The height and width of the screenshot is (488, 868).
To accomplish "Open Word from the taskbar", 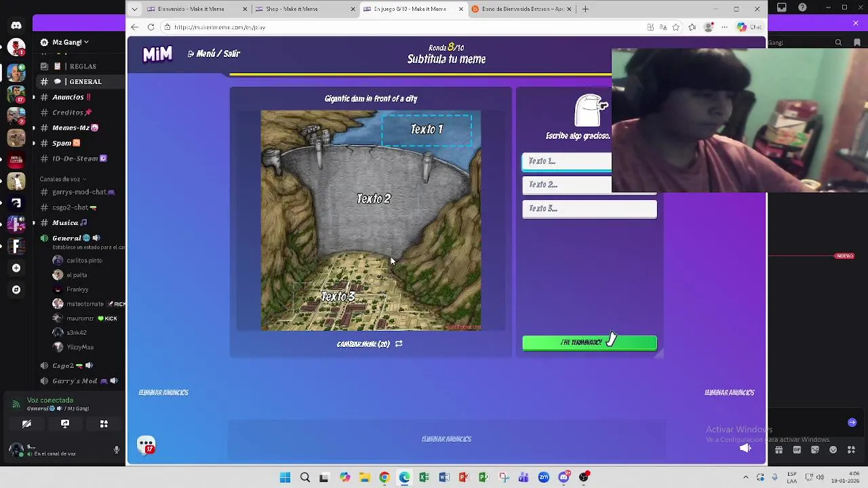I will click(x=444, y=477).
